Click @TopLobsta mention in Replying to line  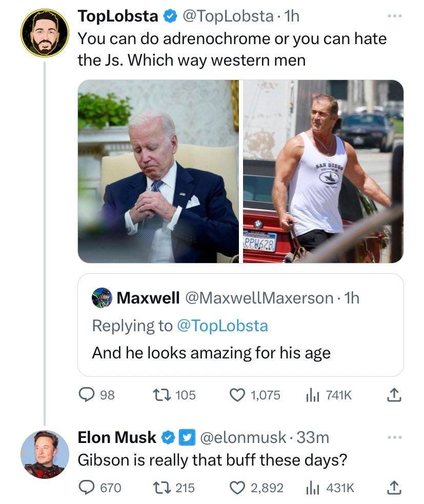pos(223,326)
